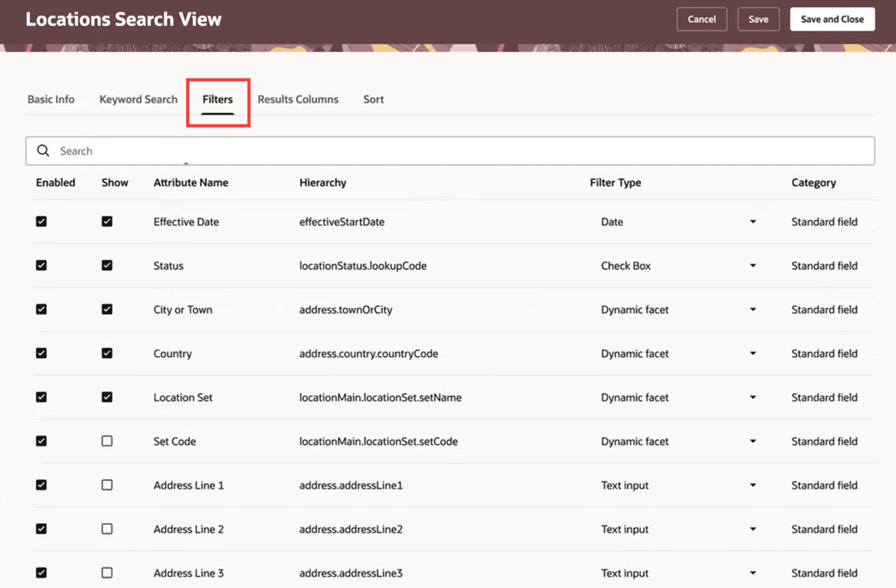Select locationMain.locationSet.setName cell
Screen dimensions: 896x588
(380, 397)
